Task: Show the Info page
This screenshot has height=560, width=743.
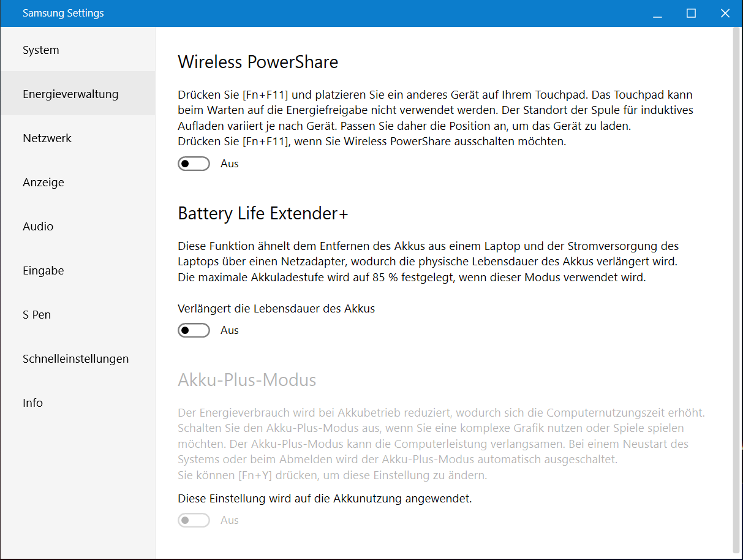Action: [x=78, y=403]
